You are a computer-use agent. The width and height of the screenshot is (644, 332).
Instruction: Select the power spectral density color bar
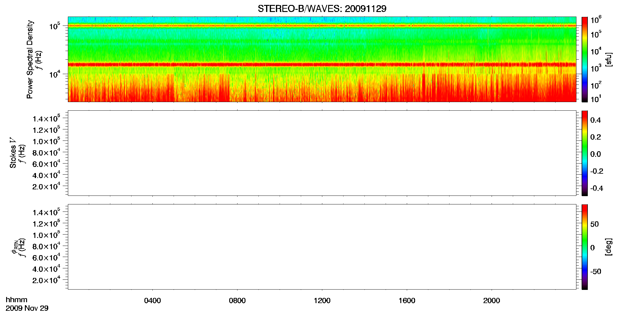pyautogui.click(x=585, y=59)
